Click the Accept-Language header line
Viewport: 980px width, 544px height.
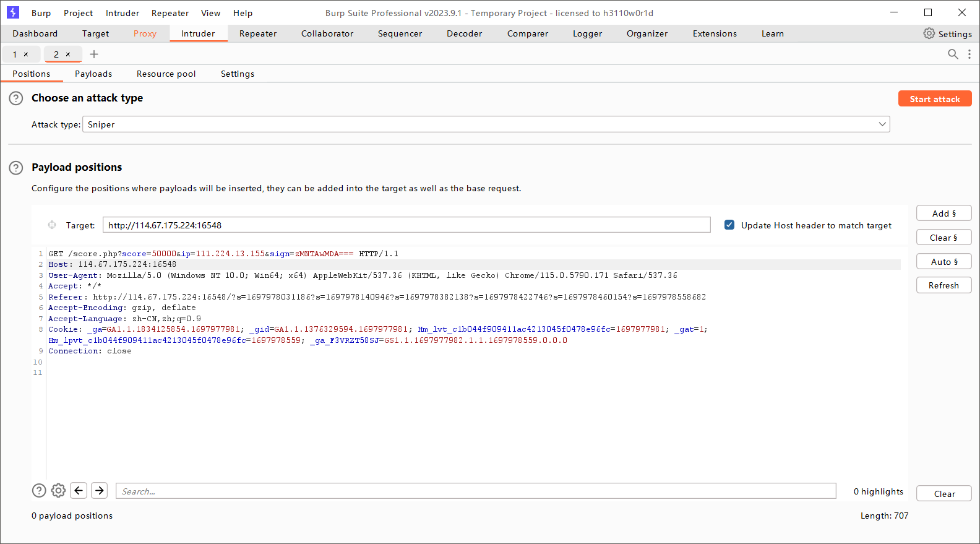pos(124,319)
